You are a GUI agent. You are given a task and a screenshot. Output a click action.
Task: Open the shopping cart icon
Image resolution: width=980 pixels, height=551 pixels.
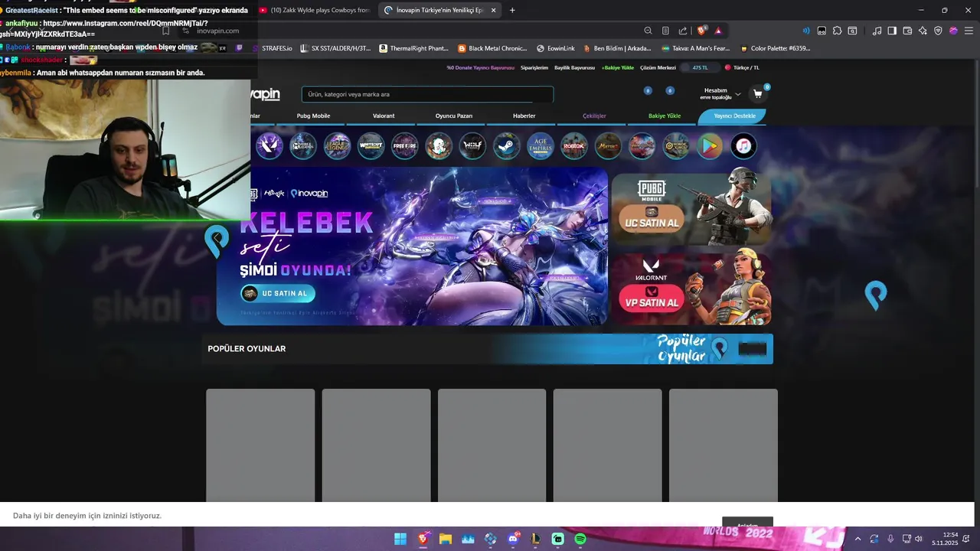(x=757, y=94)
